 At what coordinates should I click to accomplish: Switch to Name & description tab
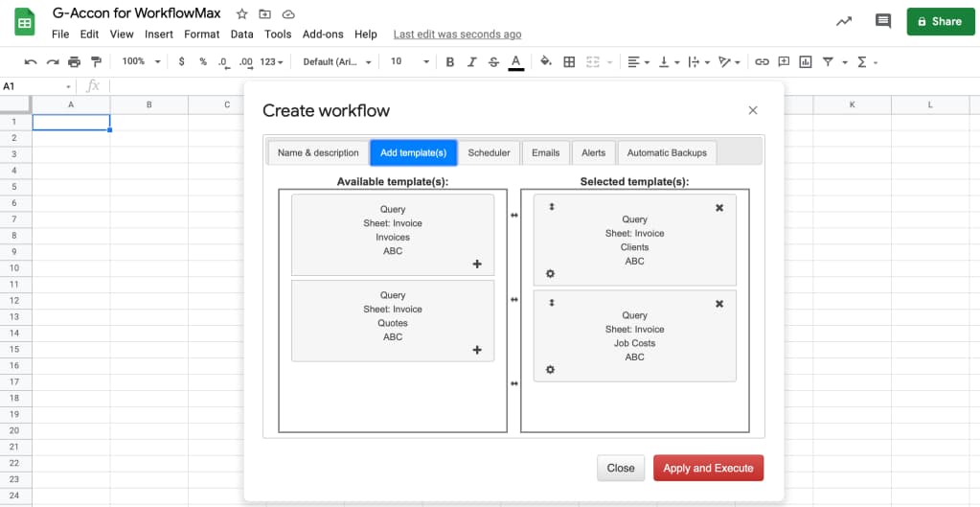point(318,152)
